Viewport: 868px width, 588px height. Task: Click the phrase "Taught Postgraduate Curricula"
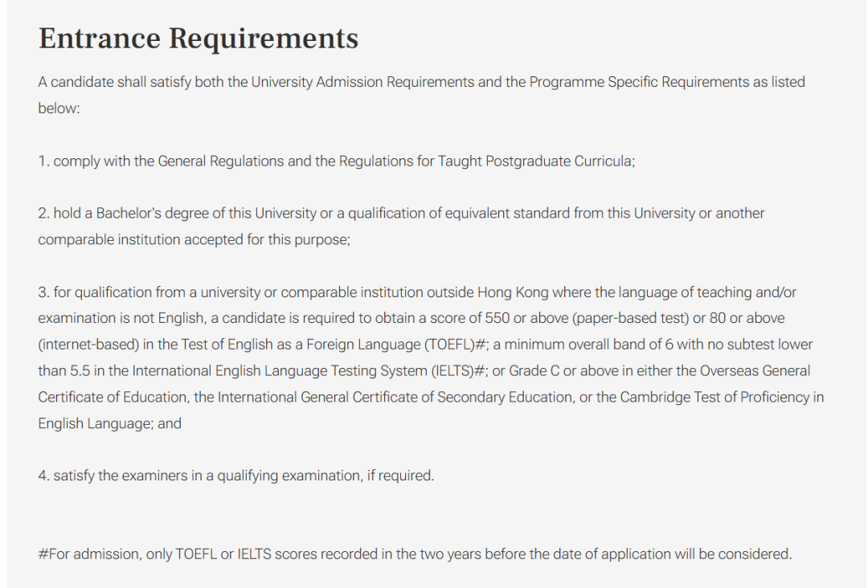(535, 161)
